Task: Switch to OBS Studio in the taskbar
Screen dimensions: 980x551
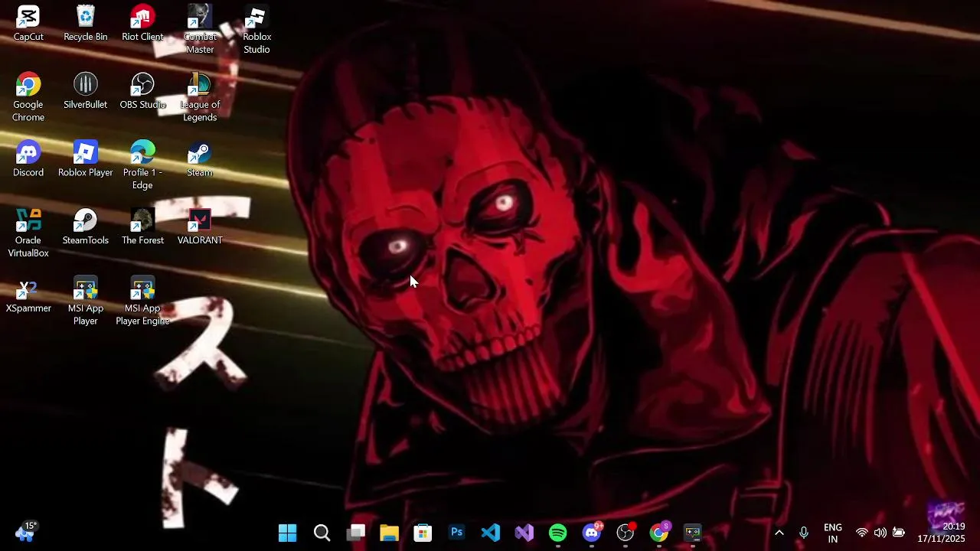Action: (x=626, y=533)
